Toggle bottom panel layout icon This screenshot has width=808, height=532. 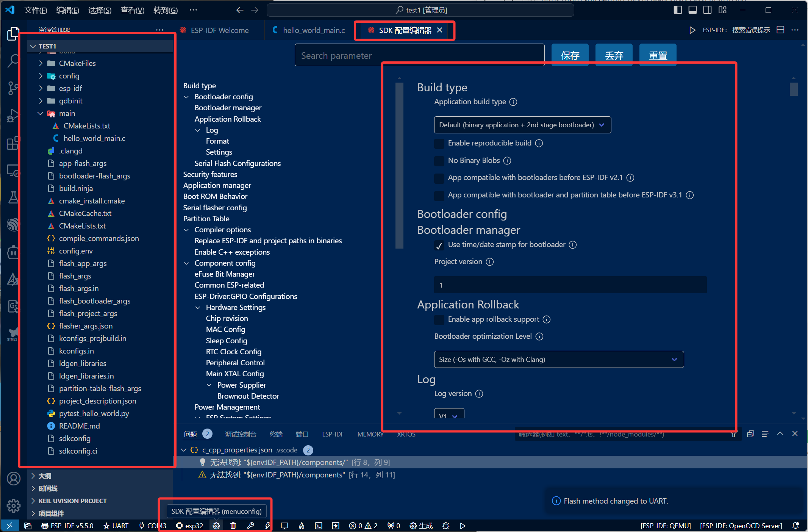[x=693, y=10]
